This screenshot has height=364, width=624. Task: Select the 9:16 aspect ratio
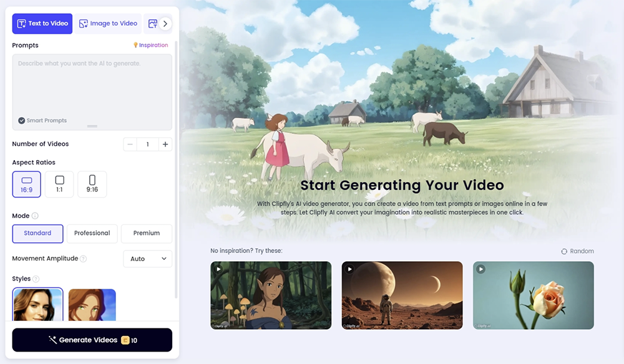tap(92, 184)
